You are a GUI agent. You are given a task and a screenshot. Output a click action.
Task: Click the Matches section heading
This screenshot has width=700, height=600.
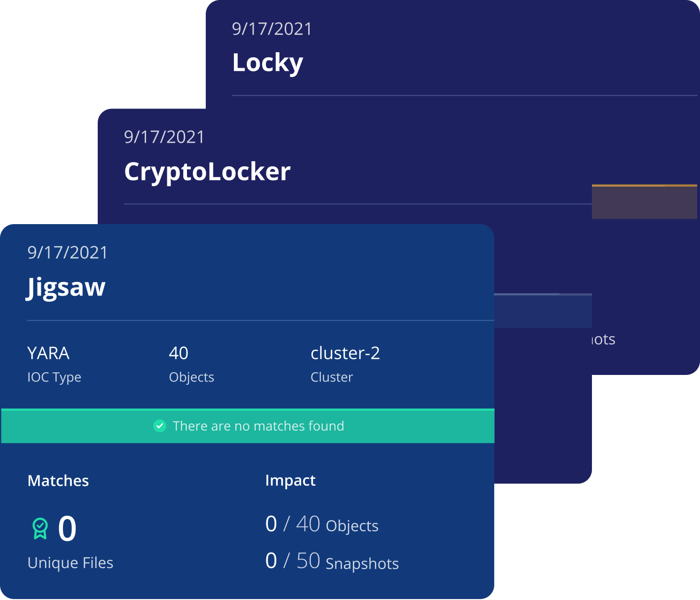[58, 481]
